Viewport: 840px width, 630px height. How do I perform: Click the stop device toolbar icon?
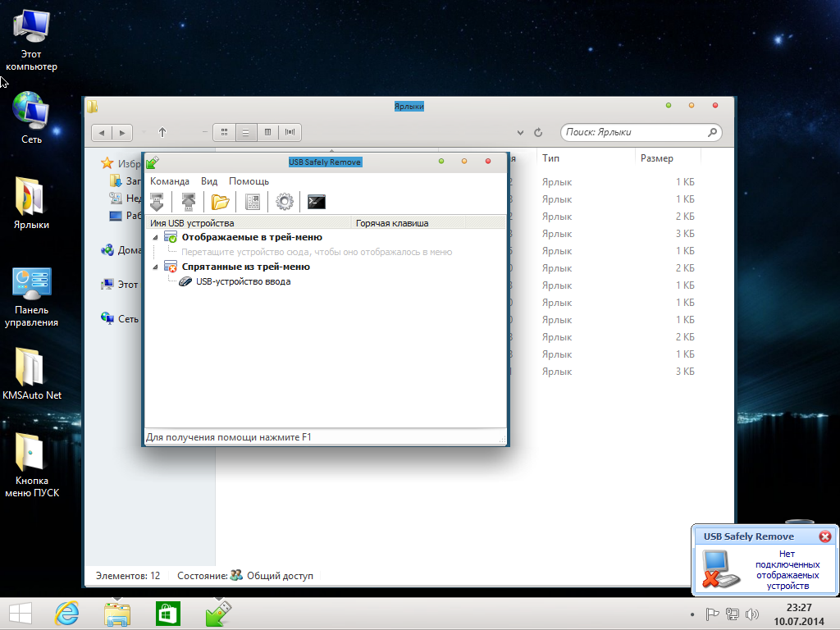pos(157,202)
